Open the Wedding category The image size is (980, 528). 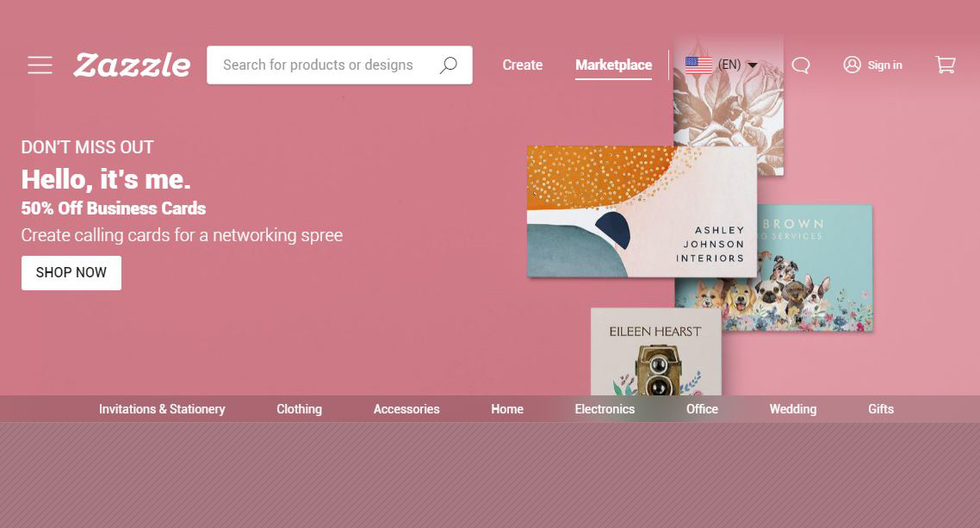coord(792,409)
